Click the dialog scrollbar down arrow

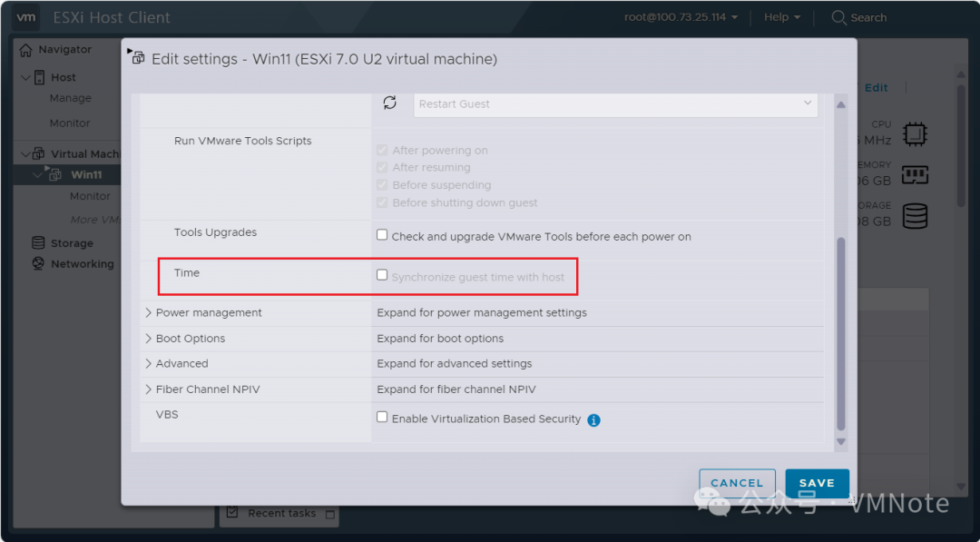(841, 441)
